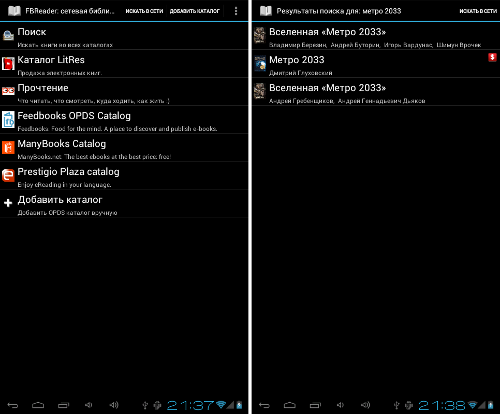The height and width of the screenshot is (414, 500).
Task: Tap Home navigation button in right screen
Action: pos(290,405)
